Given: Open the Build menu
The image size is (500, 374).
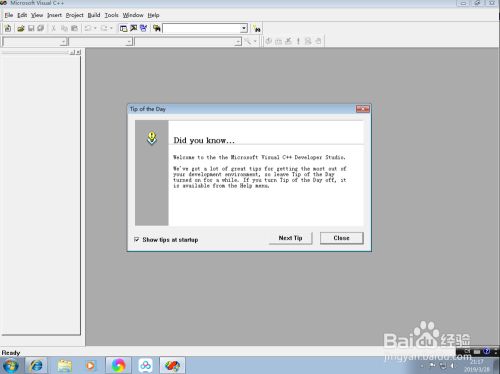Looking at the screenshot, I should click(94, 15).
